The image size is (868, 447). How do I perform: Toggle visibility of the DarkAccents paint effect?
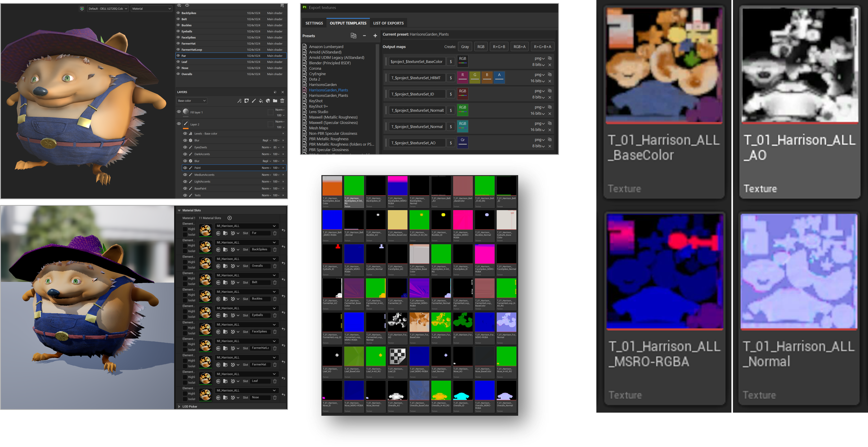click(x=185, y=154)
